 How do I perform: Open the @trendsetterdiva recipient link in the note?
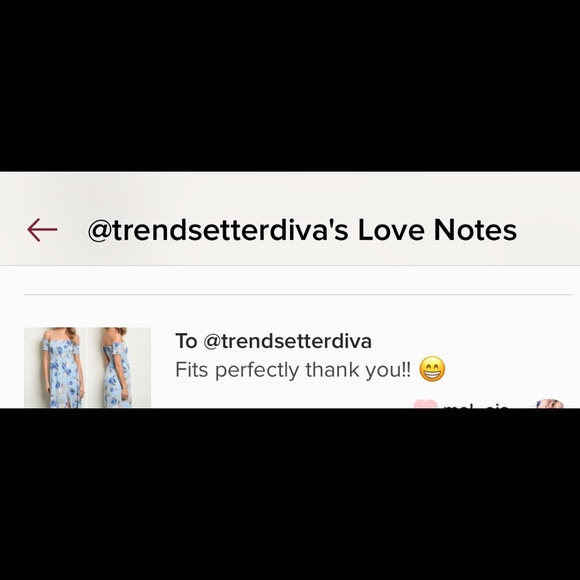click(x=287, y=341)
